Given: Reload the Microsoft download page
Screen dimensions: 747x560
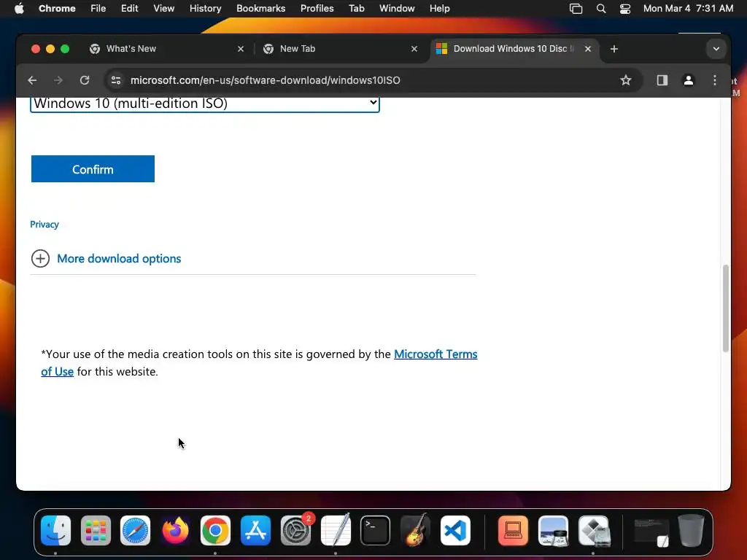Looking at the screenshot, I should 85,80.
